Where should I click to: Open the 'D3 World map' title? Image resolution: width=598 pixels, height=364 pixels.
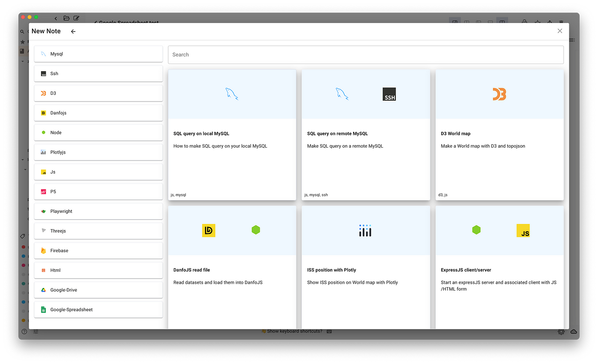pos(456,134)
